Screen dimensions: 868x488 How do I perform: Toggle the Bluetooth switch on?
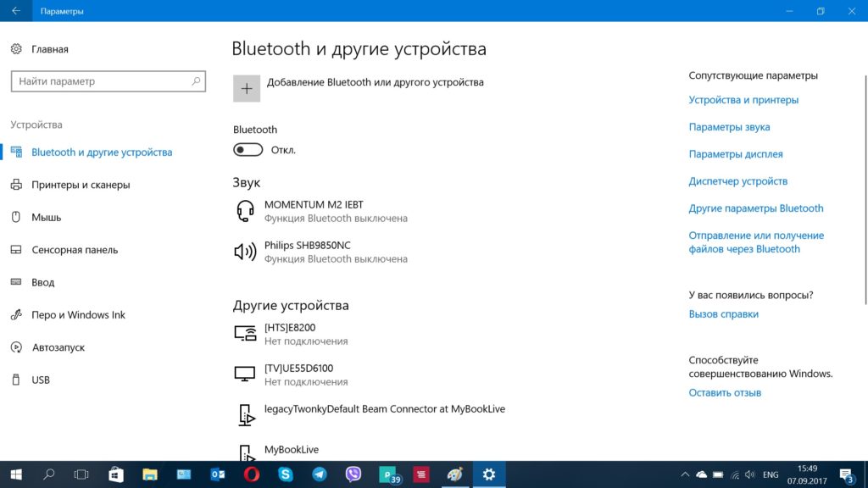(x=248, y=150)
